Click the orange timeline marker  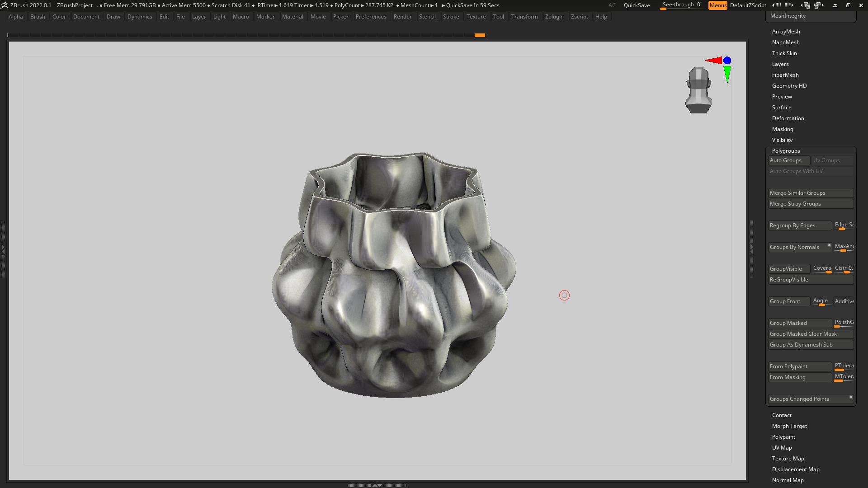(x=480, y=35)
